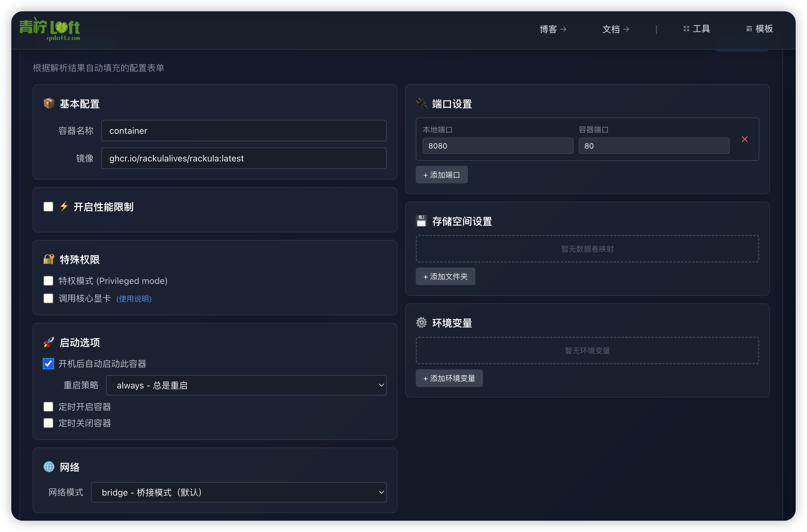This screenshot has height=532, width=807.
Task: Open the 网络模式 dropdown
Action: point(239,492)
